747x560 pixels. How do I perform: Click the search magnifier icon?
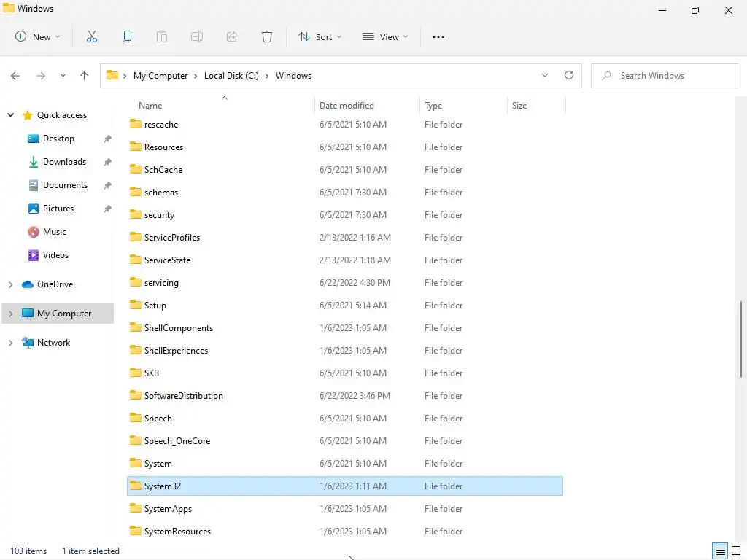606,76
